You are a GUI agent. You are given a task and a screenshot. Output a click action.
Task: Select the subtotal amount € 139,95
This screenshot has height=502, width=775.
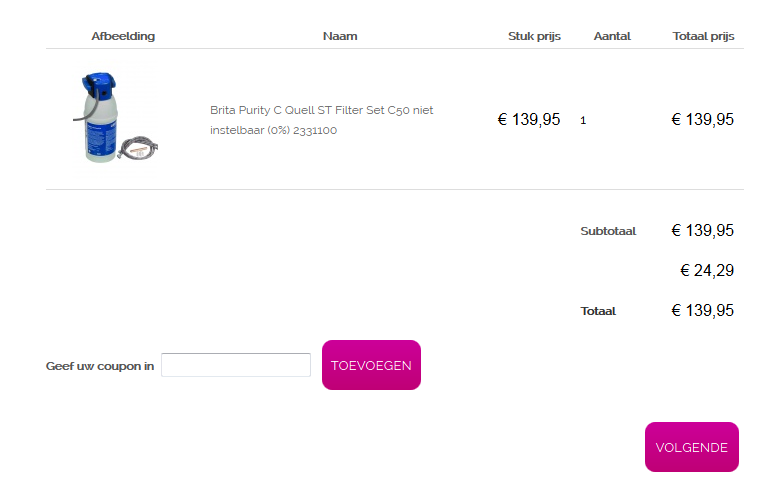click(702, 231)
